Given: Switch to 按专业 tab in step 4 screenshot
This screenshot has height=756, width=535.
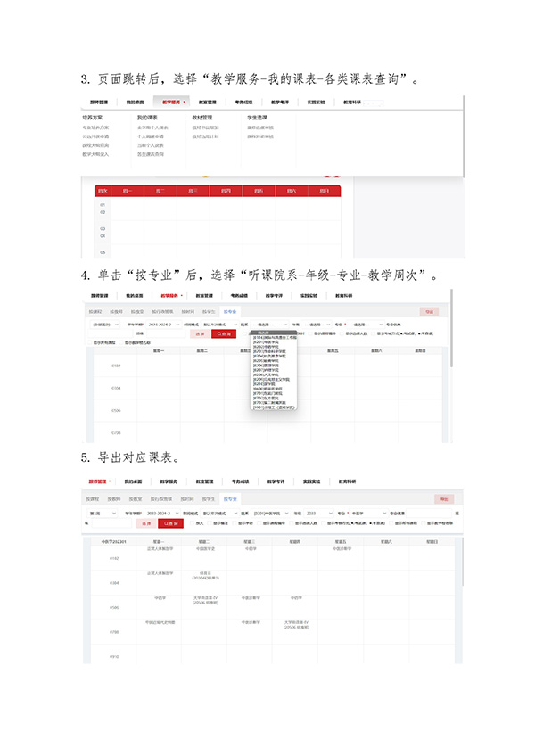Looking at the screenshot, I should 230,312.
